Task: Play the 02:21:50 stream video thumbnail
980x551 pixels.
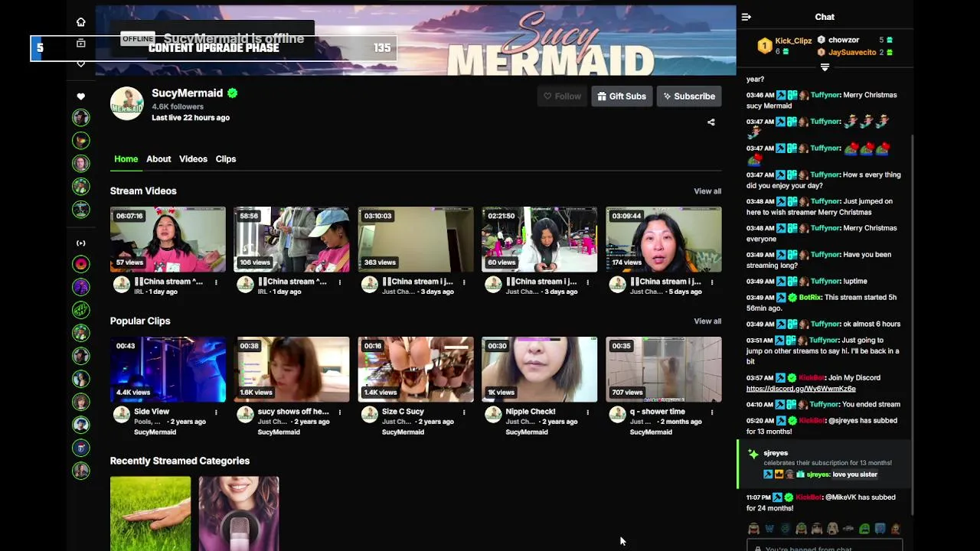Action: click(x=540, y=240)
